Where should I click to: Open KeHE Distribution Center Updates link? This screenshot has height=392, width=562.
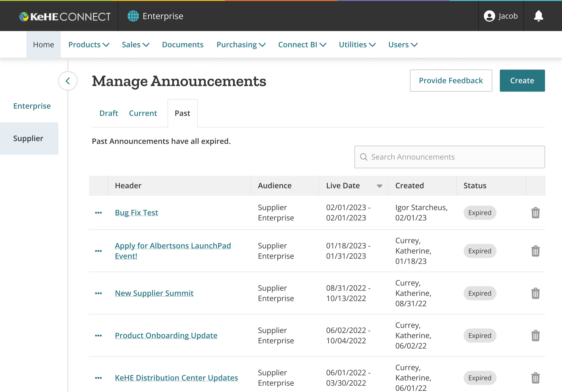click(177, 377)
